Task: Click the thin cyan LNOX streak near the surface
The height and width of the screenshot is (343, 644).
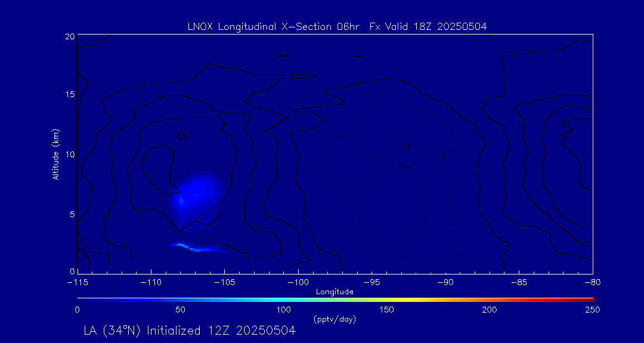Action: [x=199, y=247]
